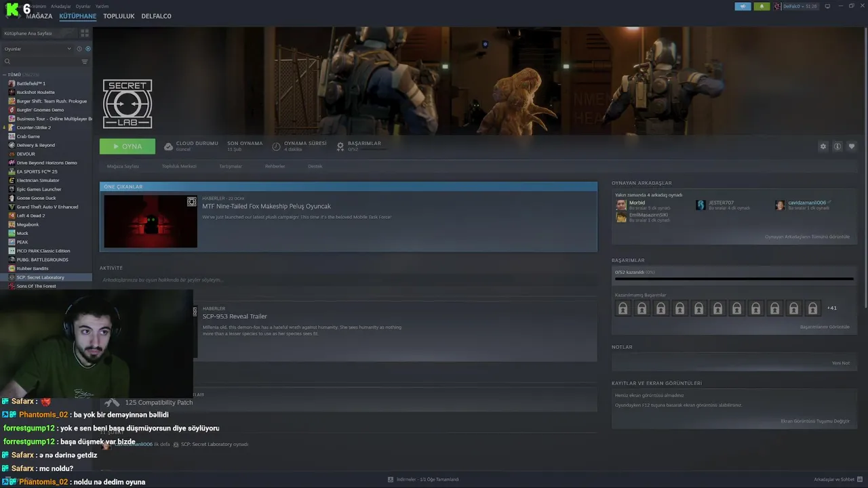Click Oynayan Arkadaşların Tümünü Görüntüle
This screenshot has height=488, width=868.
click(x=807, y=237)
